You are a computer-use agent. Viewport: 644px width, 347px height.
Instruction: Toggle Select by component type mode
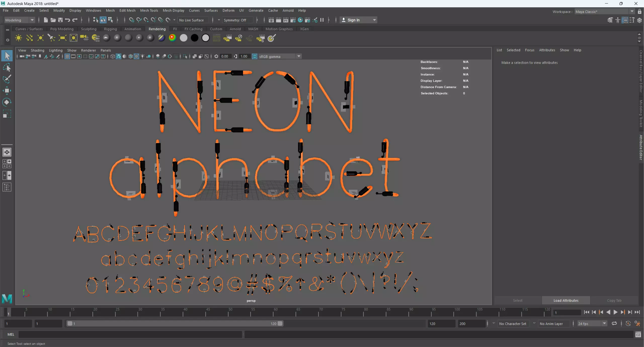pos(110,20)
